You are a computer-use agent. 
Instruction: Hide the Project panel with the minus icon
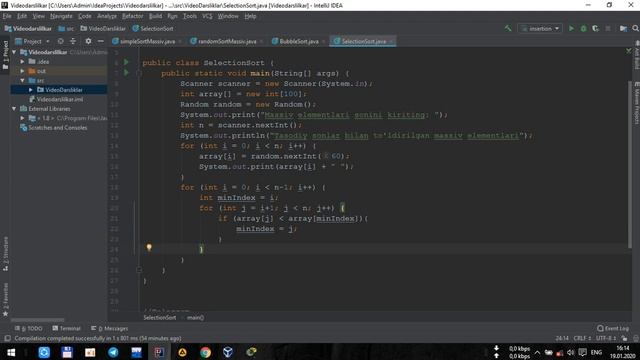[x=100, y=41]
